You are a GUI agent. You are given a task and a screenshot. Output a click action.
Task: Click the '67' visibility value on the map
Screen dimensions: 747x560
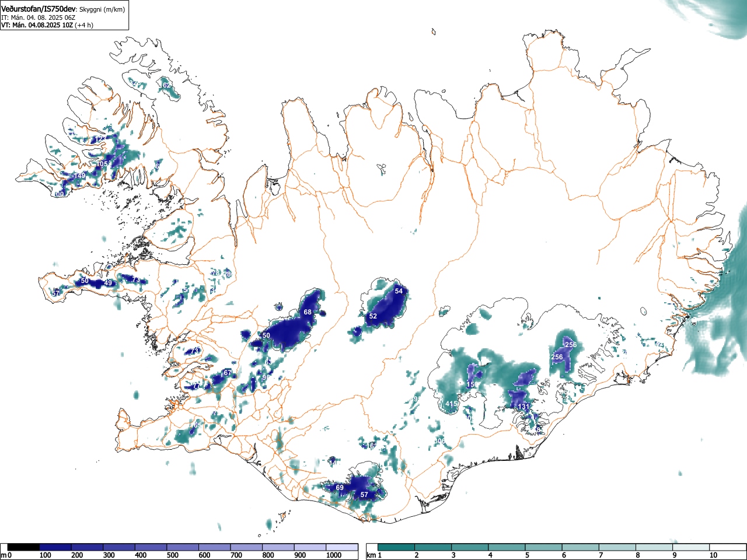228,373
